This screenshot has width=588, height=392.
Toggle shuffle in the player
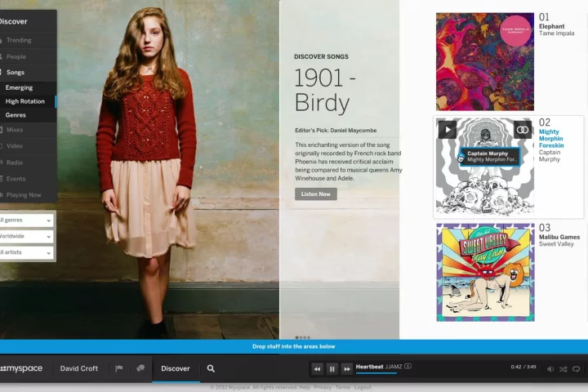(x=563, y=369)
